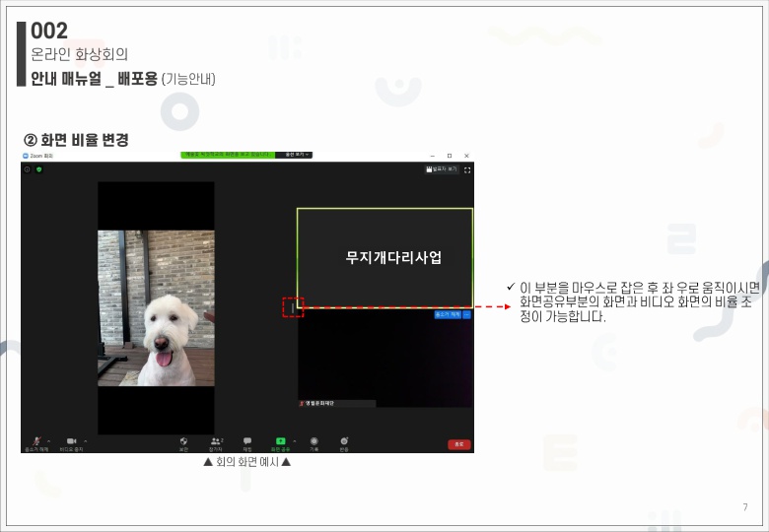Unmute the microphone in Zoom toolbar
The image size is (769, 532).
click(x=36, y=442)
